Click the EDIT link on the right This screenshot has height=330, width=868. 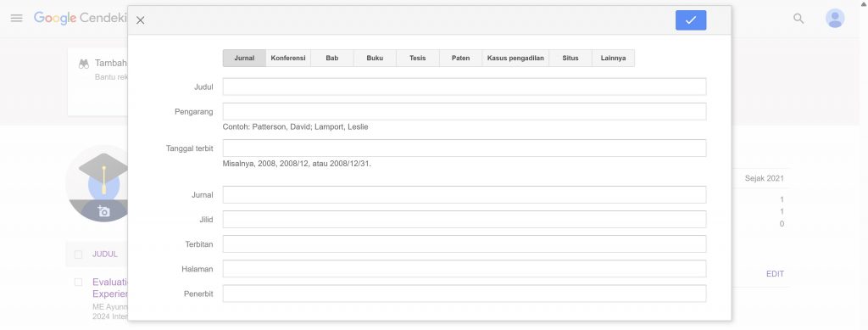click(x=775, y=273)
